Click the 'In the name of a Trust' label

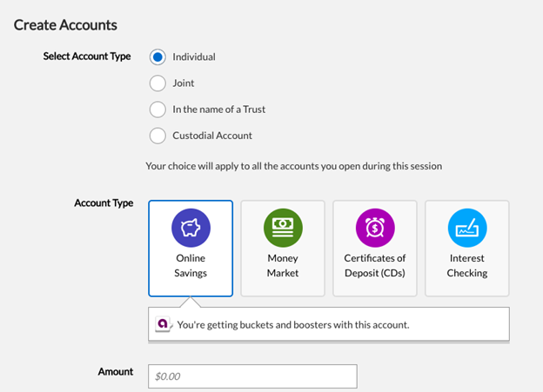coord(219,110)
